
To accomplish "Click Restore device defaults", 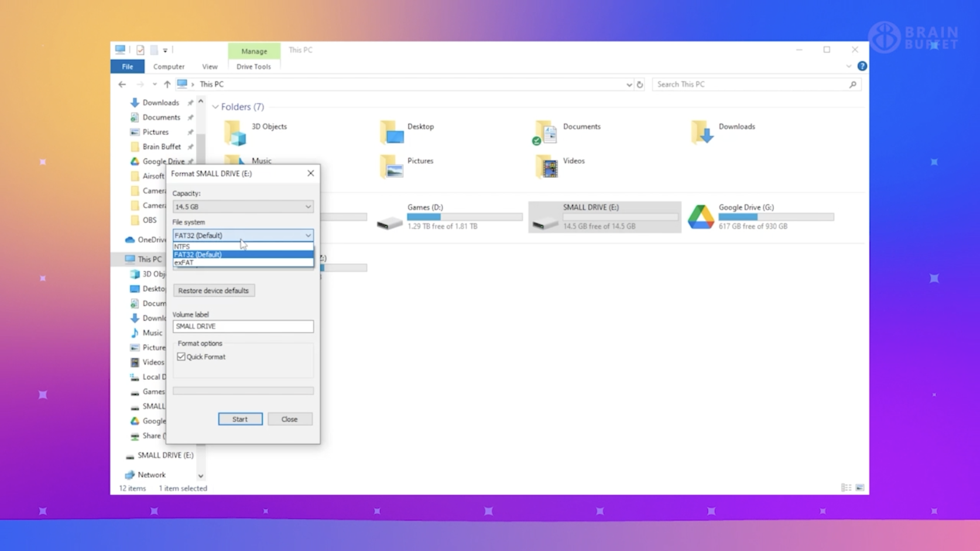I will pos(214,290).
